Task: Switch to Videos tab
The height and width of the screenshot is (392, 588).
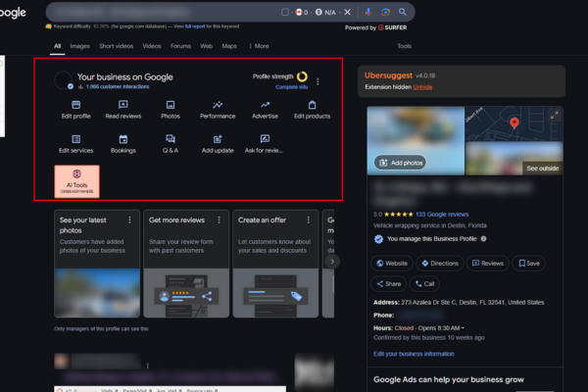Action: click(x=152, y=46)
